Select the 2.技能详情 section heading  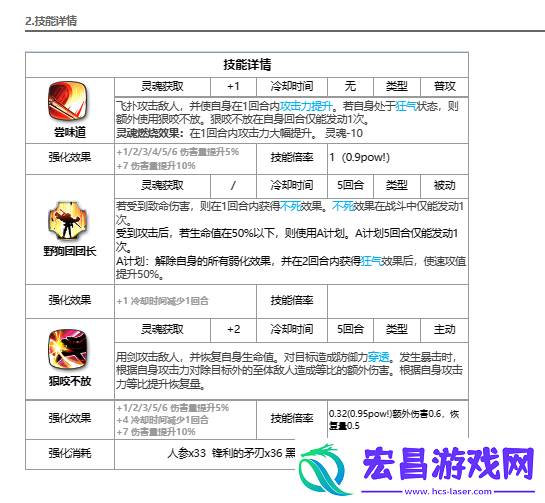[x=51, y=21]
